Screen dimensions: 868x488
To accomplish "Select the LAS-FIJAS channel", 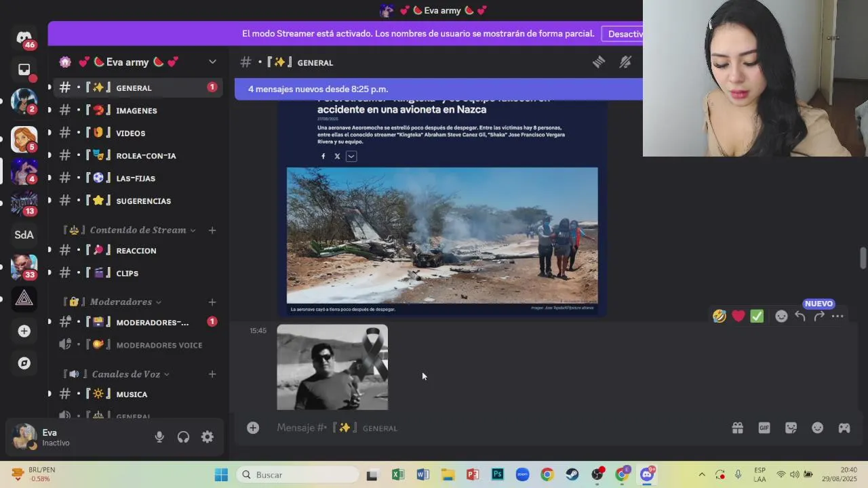I will (x=138, y=178).
